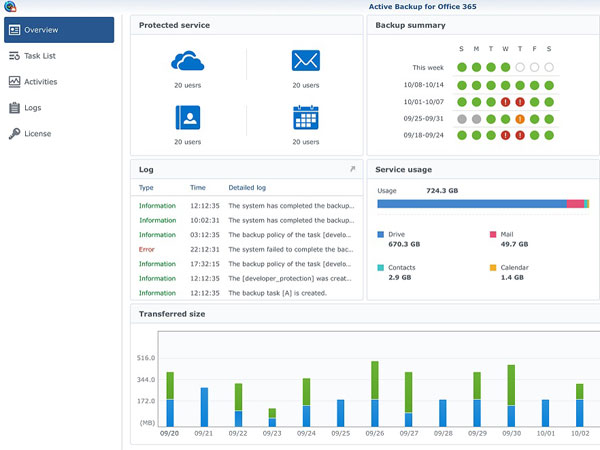Click Wednesday error status in 09/18-09/24 row
This screenshot has width=600, height=450.
(x=505, y=135)
